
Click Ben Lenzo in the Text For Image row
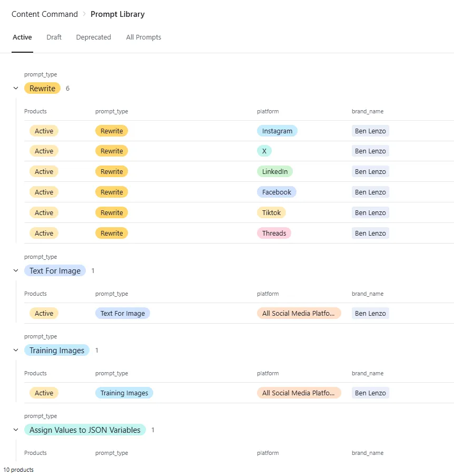point(370,313)
